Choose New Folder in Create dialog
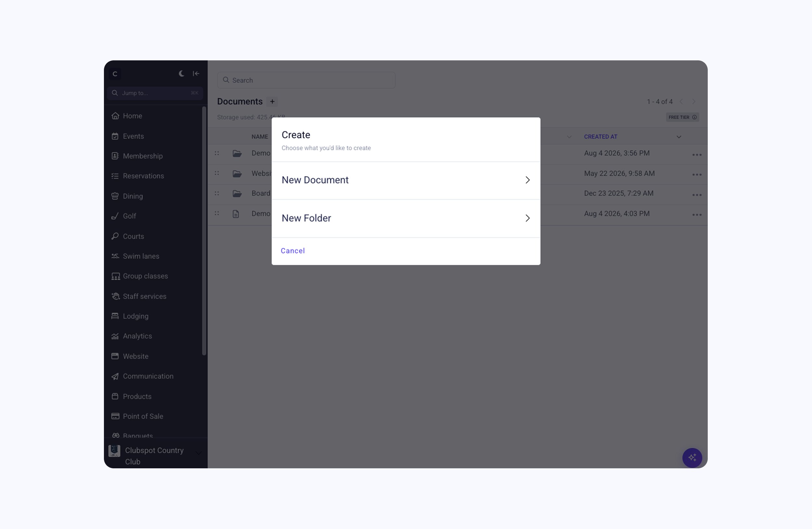This screenshot has height=529, width=812. click(406, 218)
